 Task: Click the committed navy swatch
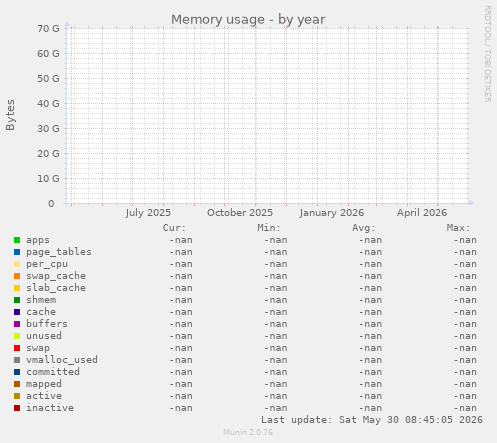(17, 372)
